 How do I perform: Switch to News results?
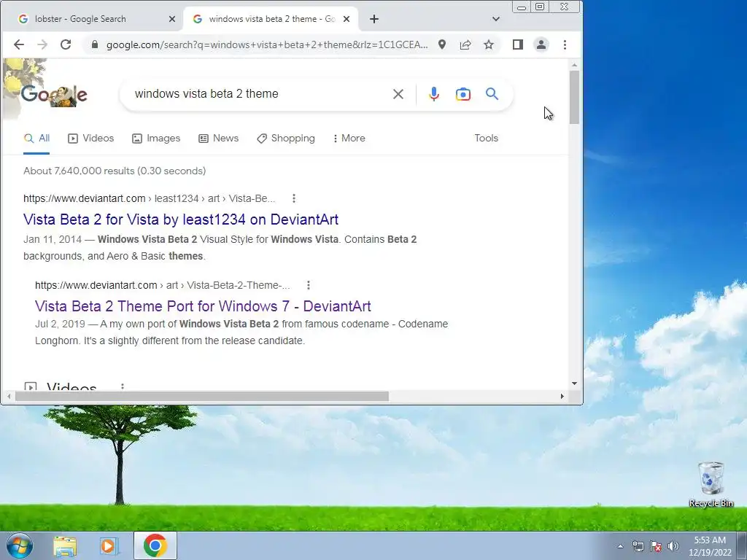(219, 138)
